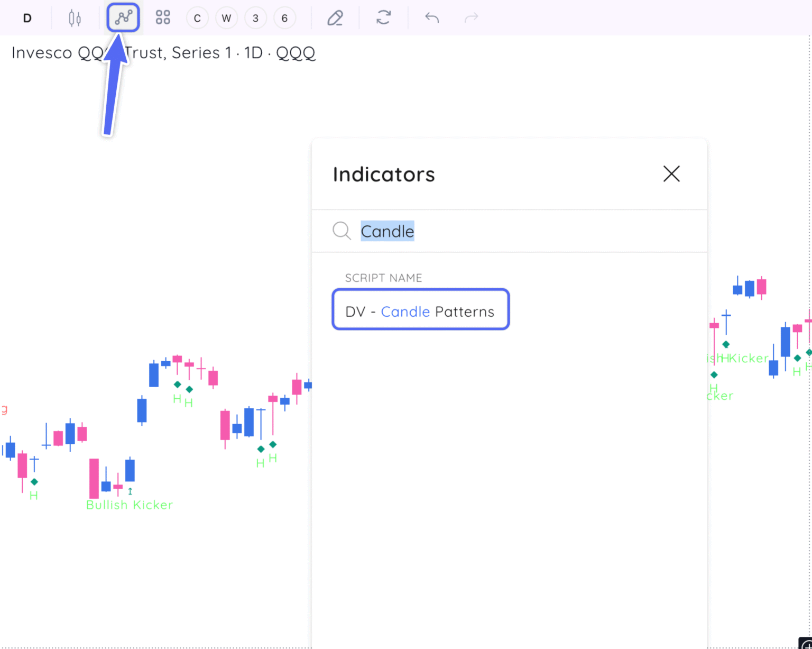Image resolution: width=812 pixels, height=649 pixels.
Task: Close the Indicators dialog
Action: [x=671, y=174]
